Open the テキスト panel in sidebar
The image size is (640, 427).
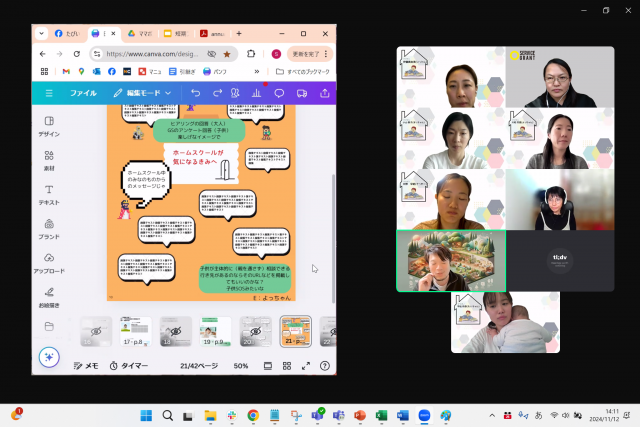tap(49, 195)
